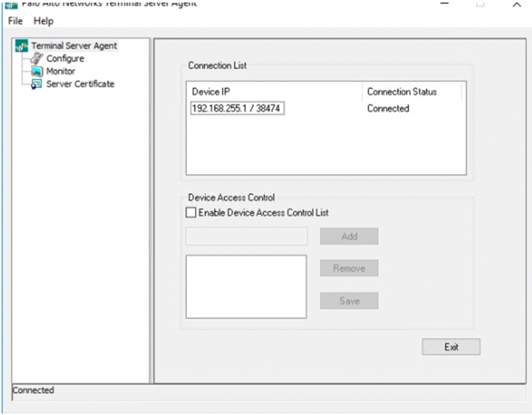Click the Add button
This screenshot has width=532, height=415.
349,236
